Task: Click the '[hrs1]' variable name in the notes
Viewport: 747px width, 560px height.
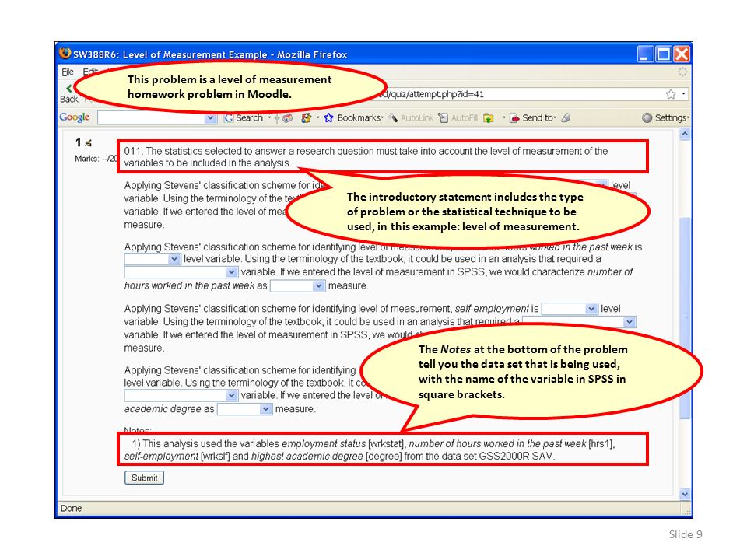Action: [601, 444]
